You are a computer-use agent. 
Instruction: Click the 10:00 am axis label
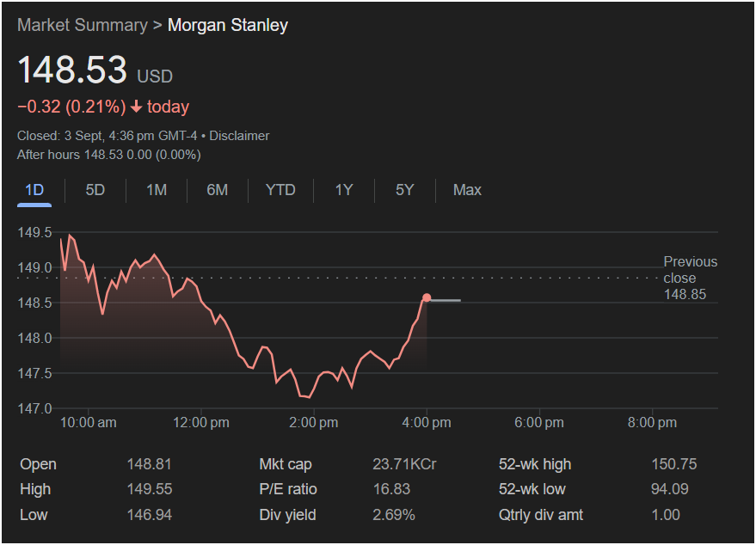click(89, 423)
